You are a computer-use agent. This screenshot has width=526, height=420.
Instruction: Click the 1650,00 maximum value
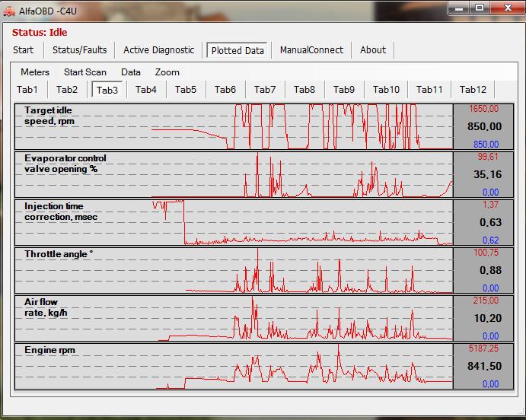pos(483,109)
